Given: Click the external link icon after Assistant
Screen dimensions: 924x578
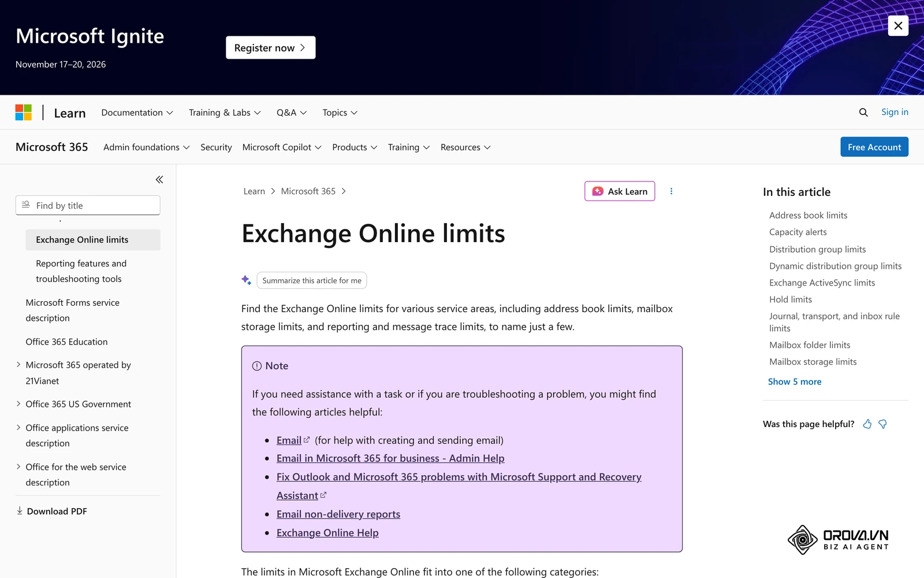Looking at the screenshot, I should pos(323,495).
